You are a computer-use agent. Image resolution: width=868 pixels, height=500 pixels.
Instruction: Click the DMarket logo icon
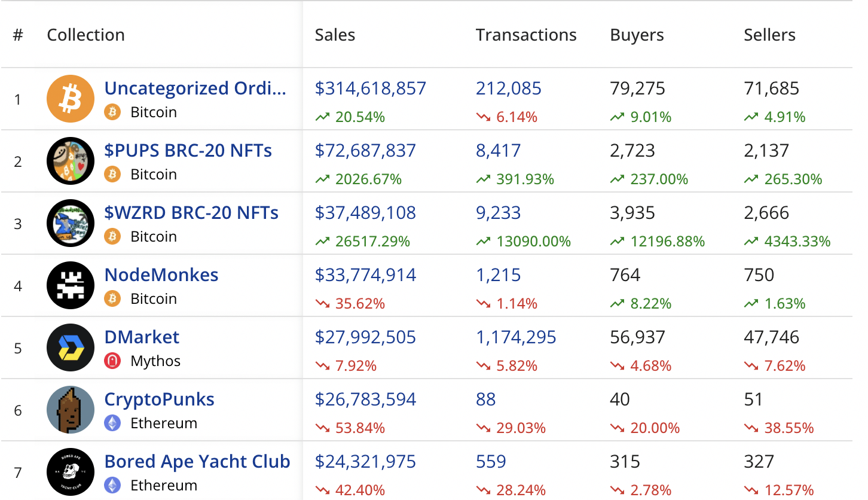click(71, 347)
